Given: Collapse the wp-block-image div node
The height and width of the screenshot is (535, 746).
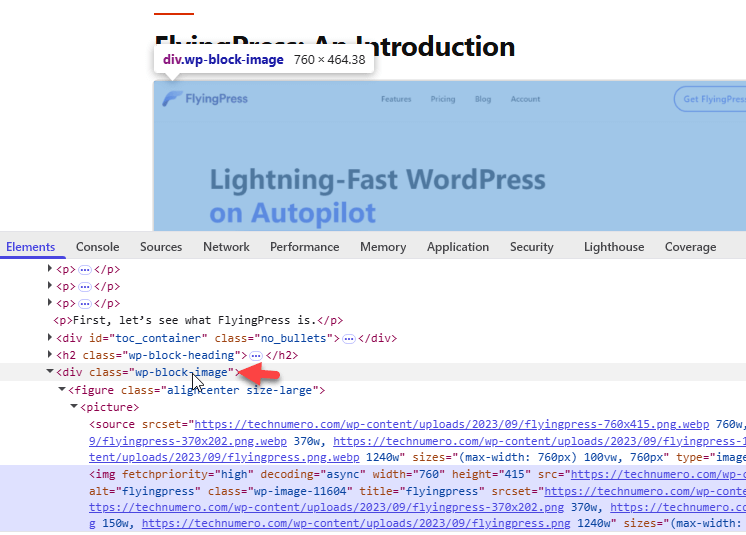Looking at the screenshot, I should (49, 371).
